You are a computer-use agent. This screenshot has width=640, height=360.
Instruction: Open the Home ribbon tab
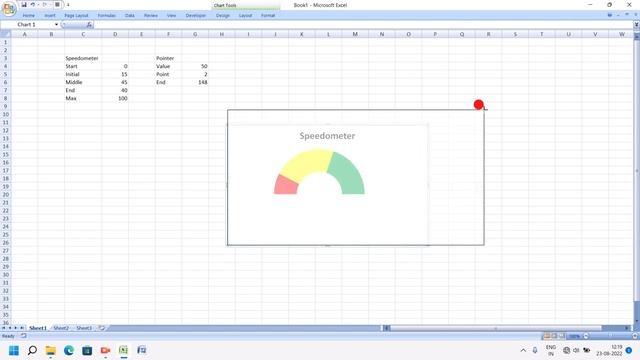point(29,16)
